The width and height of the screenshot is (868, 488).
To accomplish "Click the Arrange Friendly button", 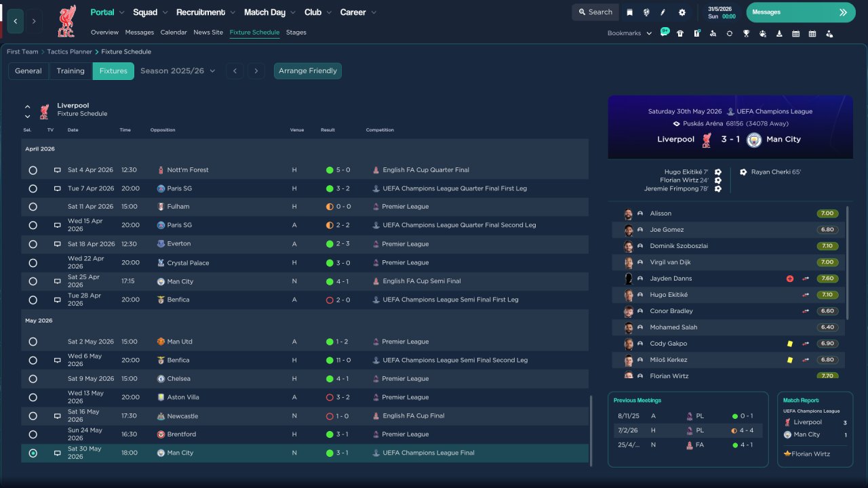I will [x=308, y=70].
